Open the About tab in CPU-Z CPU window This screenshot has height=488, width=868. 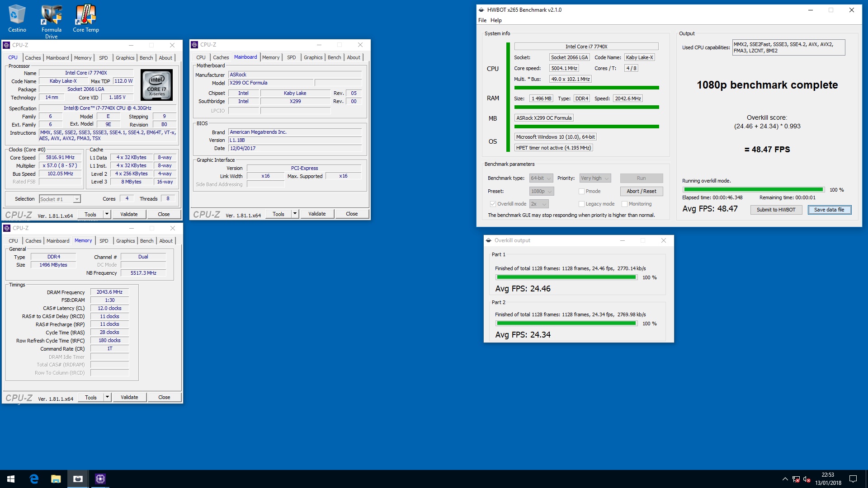pos(165,58)
